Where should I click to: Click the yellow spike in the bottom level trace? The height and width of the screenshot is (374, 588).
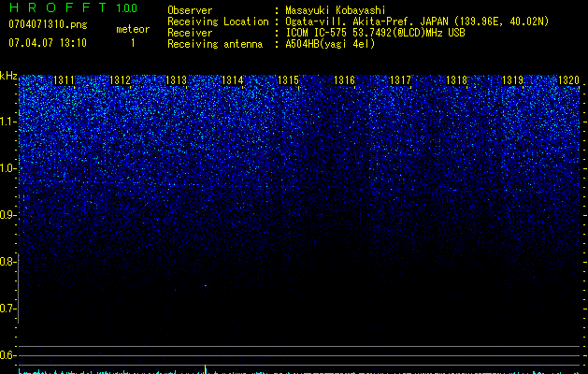point(205,368)
